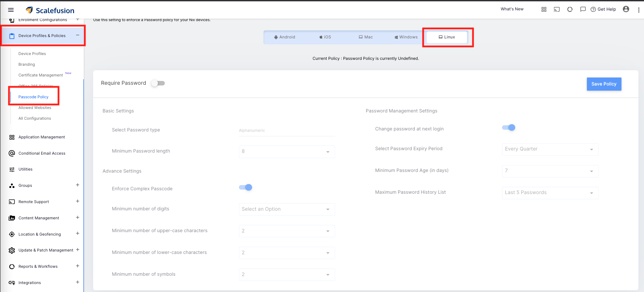Open the apps grid icon

tap(544, 9)
